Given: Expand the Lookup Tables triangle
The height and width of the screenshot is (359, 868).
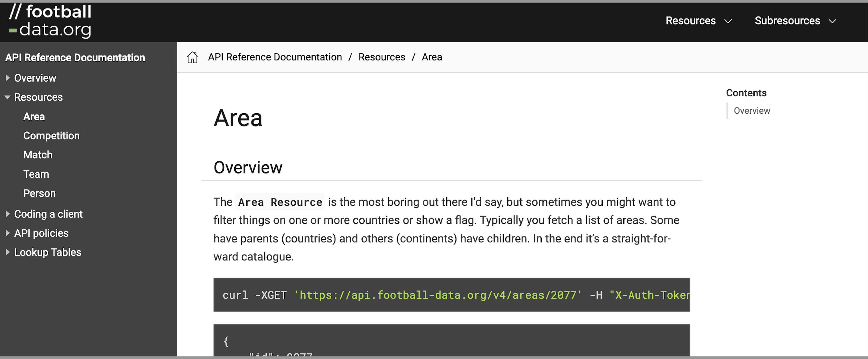Looking at the screenshot, I should click(x=7, y=253).
